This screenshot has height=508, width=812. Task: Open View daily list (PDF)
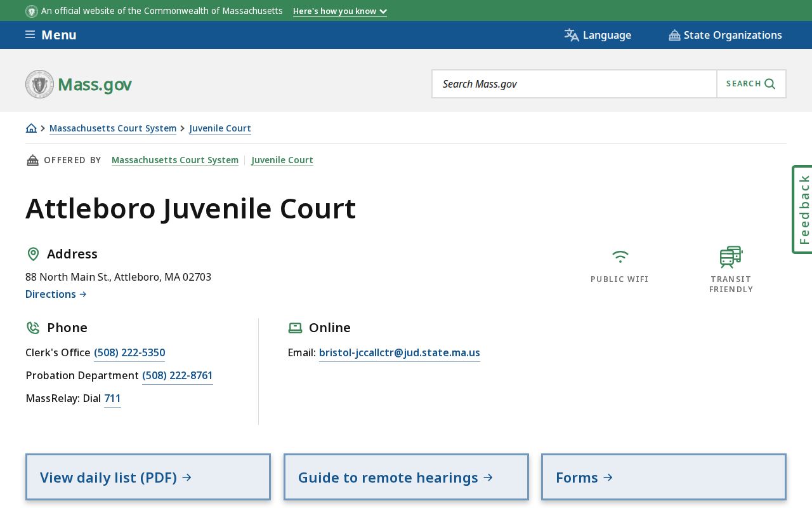click(148, 477)
